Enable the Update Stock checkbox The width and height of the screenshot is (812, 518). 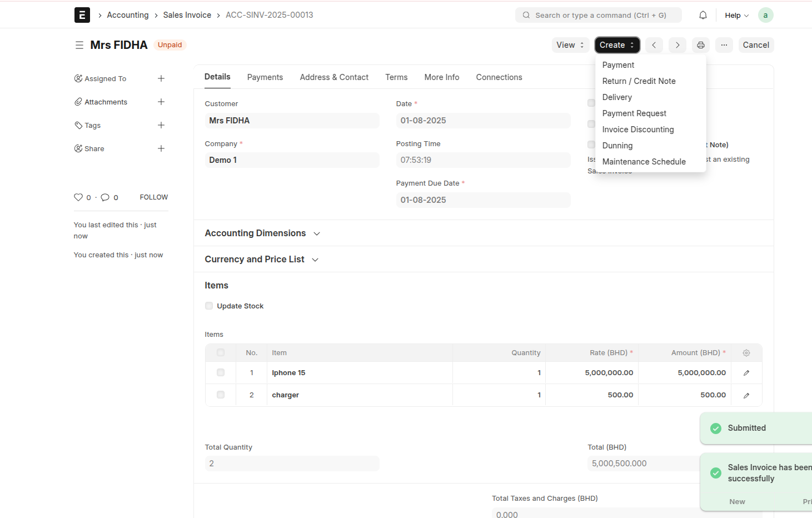(x=209, y=306)
